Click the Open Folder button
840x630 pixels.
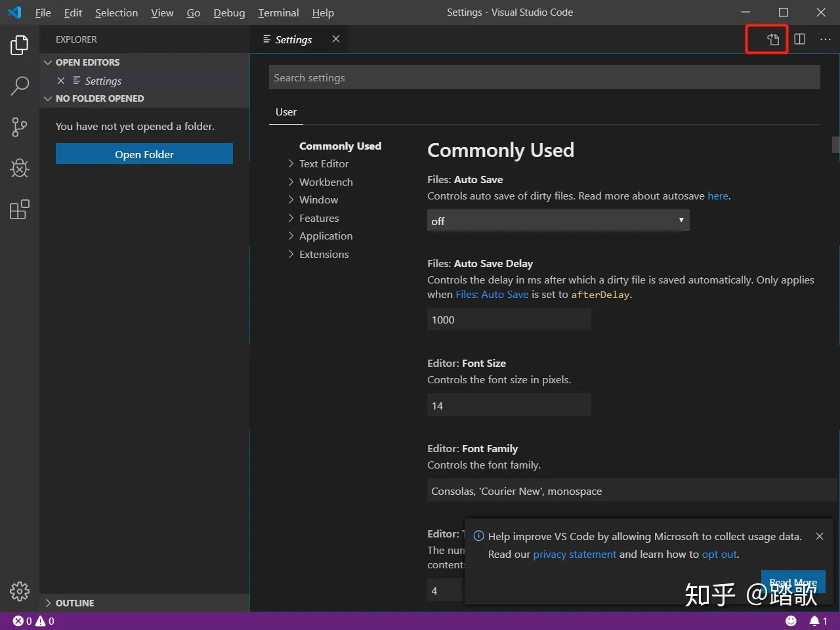click(x=144, y=154)
